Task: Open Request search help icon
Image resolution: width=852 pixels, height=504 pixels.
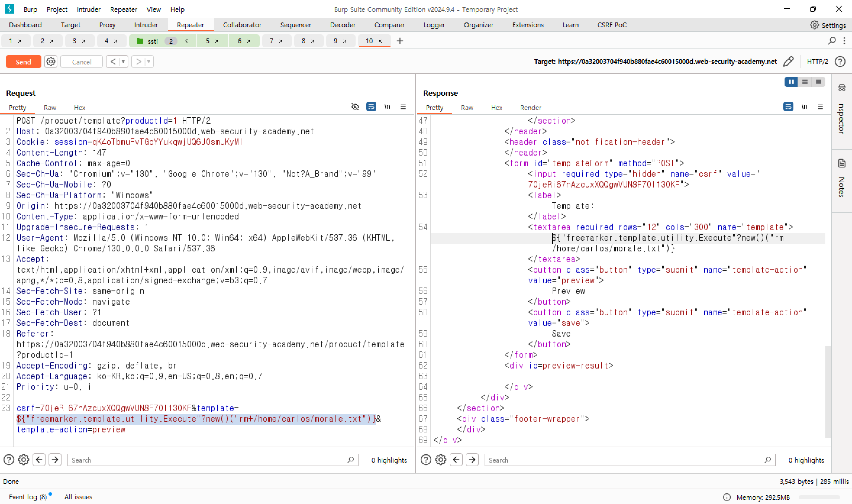Action: pos(9,460)
